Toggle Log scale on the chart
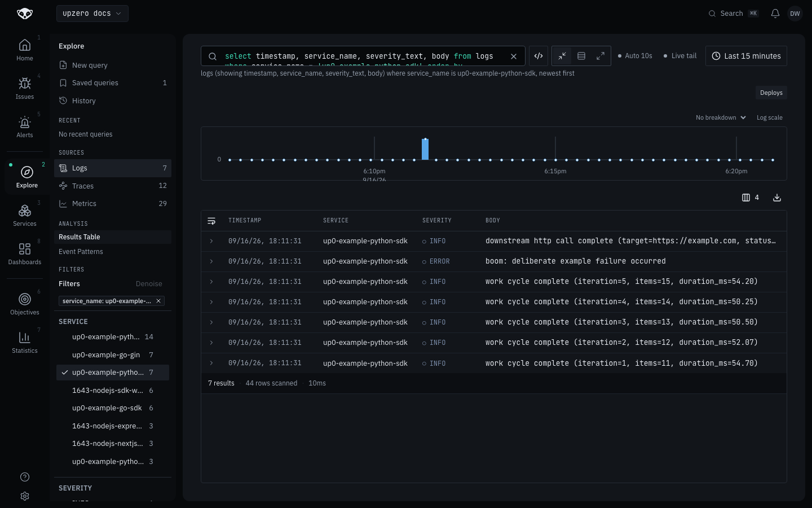Screen dimensions: 812x508 click(770, 117)
